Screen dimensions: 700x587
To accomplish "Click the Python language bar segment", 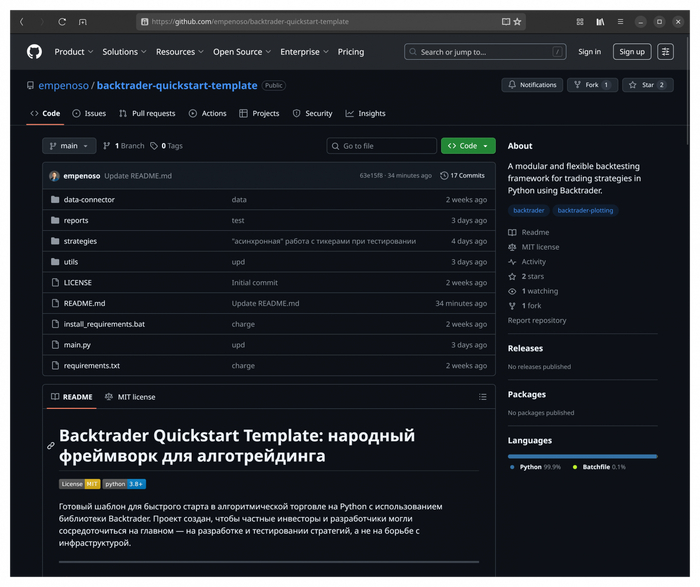I will click(x=582, y=456).
